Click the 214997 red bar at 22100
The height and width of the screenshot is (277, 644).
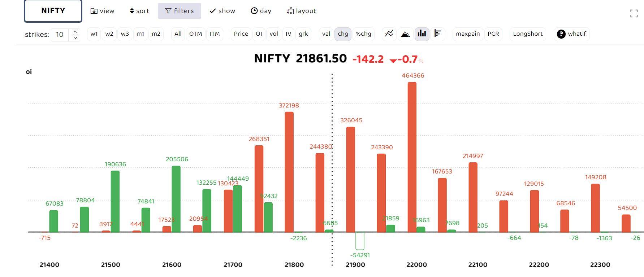[473, 197]
